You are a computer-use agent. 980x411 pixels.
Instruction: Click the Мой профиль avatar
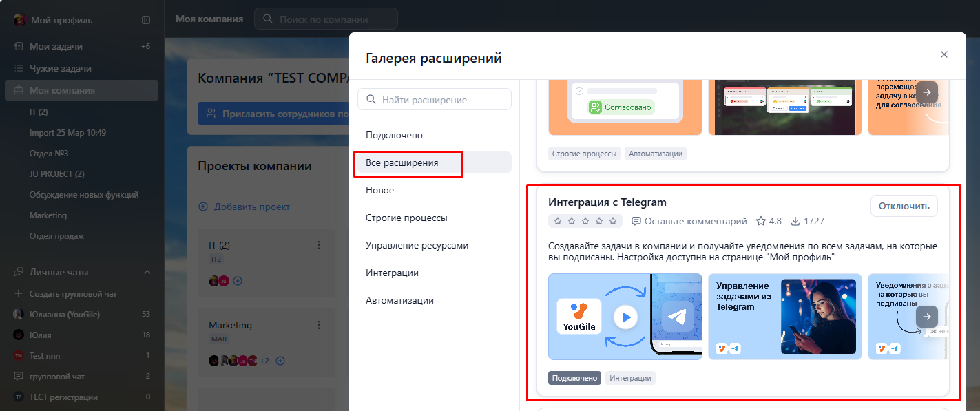pyautogui.click(x=19, y=20)
